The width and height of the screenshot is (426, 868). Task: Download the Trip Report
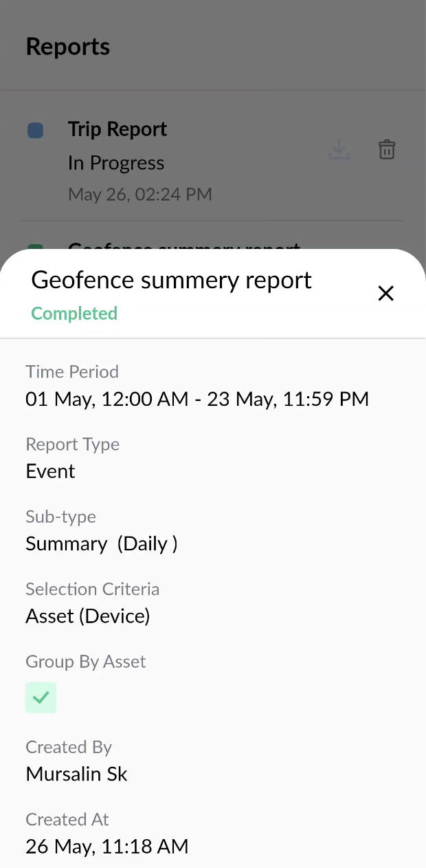339,149
